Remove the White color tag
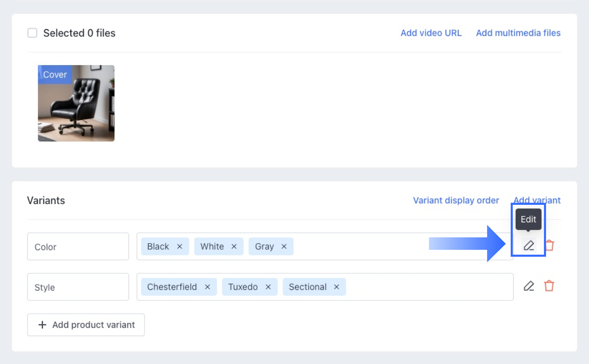Image resolution: width=589 pixels, height=364 pixels. 234,246
